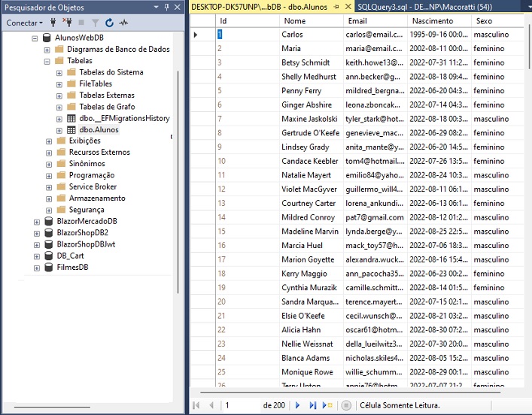The image size is (532, 415).
Task: Click the current record number field
Action: pyautogui.click(x=242, y=405)
